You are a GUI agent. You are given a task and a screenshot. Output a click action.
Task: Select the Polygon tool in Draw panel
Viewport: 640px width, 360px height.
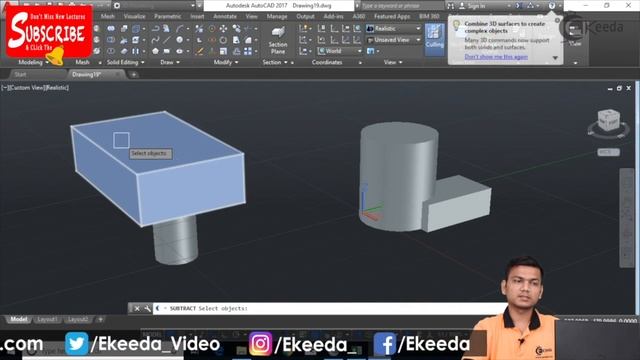(x=156, y=51)
